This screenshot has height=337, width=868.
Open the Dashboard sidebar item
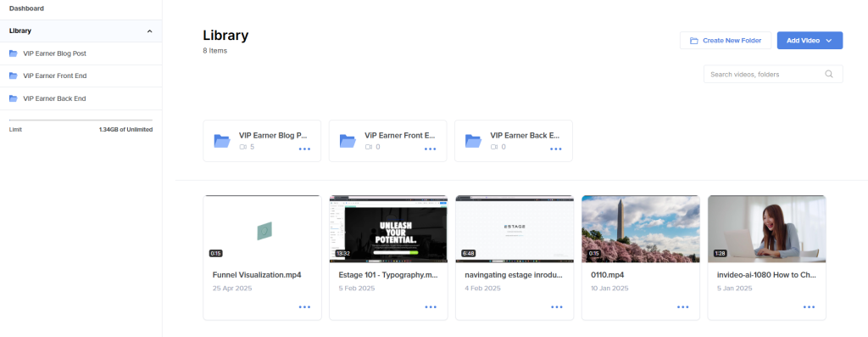tap(26, 8)
